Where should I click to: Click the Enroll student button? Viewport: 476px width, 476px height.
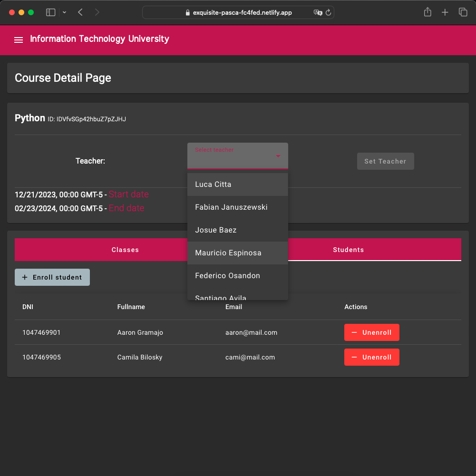click(x=52, y=277)
